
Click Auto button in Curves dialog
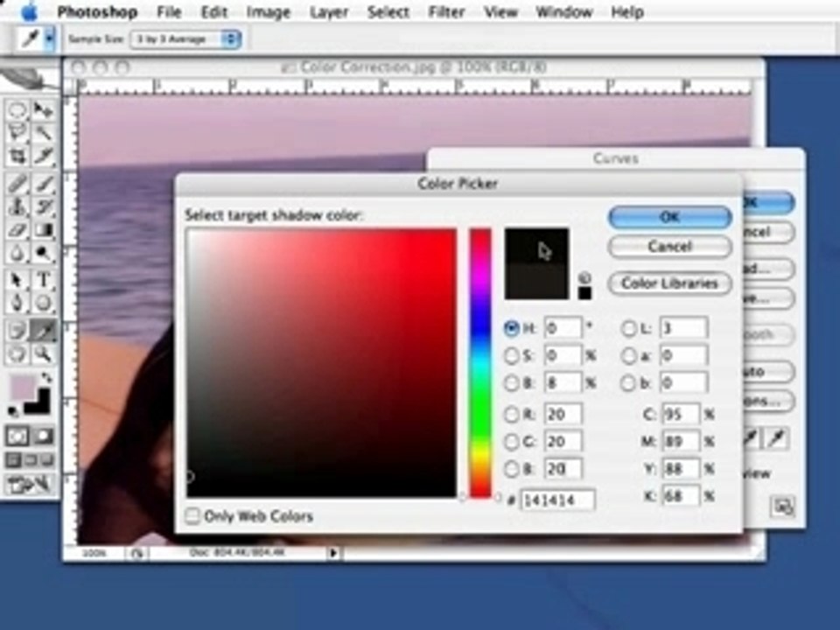click(x=767, y=371)
